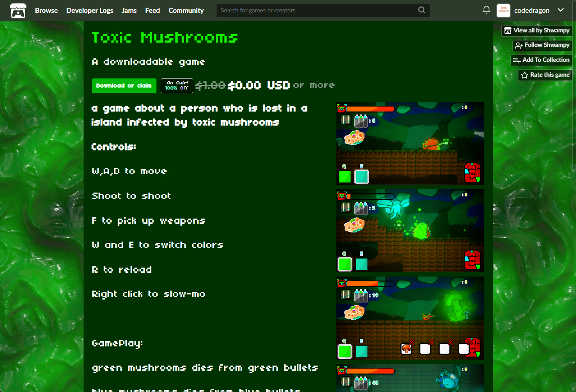Viewport: 576px width, 392px height.
Task: Click the "Right click to slow-mo" line
Action: [148, 294]
